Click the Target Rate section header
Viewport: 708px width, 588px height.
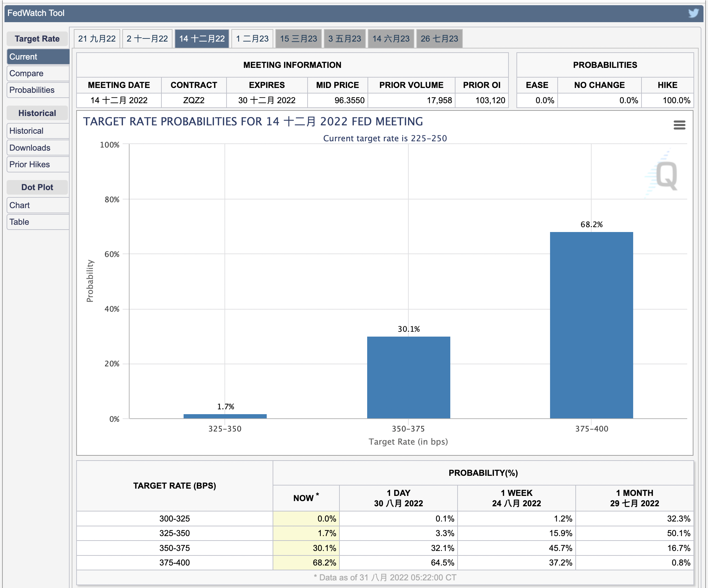click(37, 39)
